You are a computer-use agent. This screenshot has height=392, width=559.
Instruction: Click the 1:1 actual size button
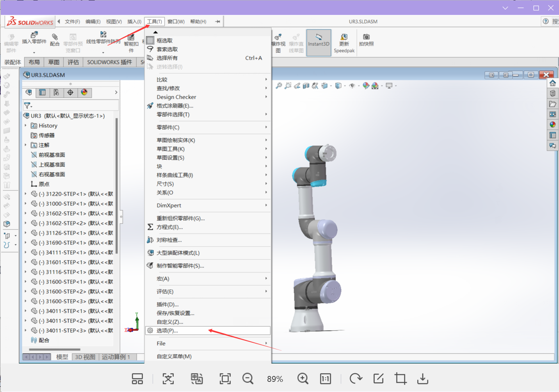[x=325, y=378]
